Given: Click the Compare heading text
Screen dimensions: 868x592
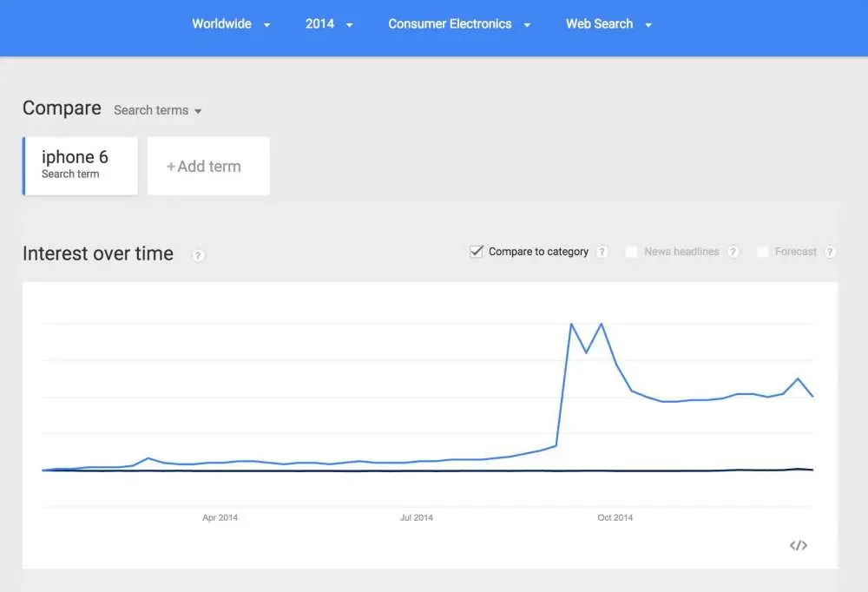Looking at the screenshot, I should [x=62, y=108].
